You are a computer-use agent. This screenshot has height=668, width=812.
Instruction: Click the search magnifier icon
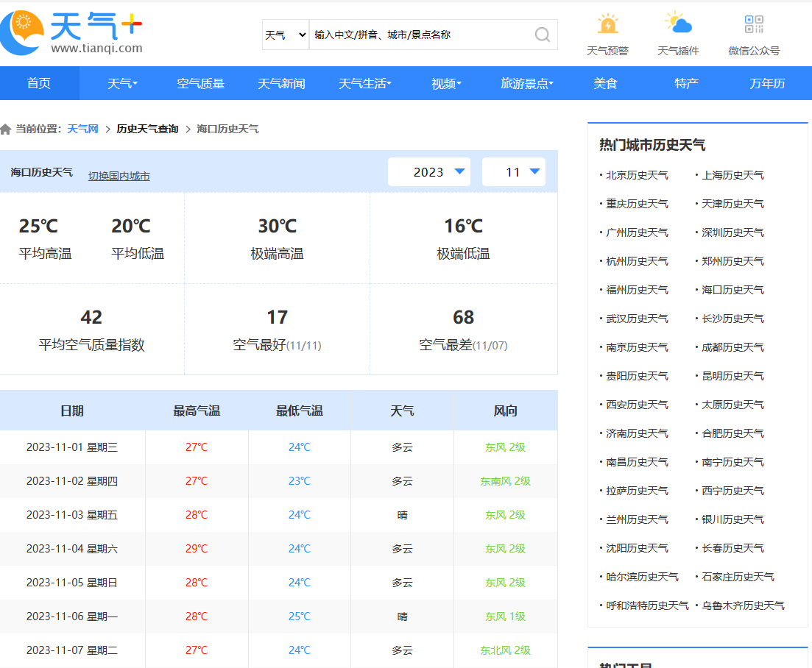[x=543, y=35]
